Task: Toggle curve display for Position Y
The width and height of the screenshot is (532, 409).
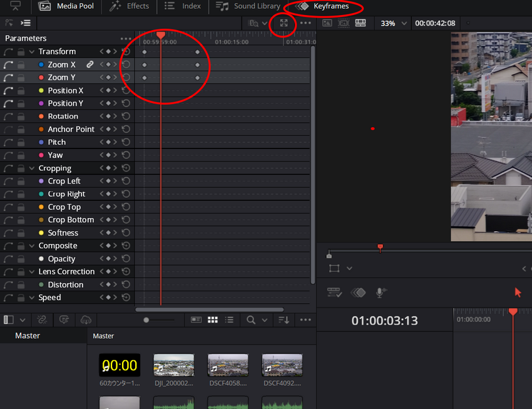Action: point(9,103)
